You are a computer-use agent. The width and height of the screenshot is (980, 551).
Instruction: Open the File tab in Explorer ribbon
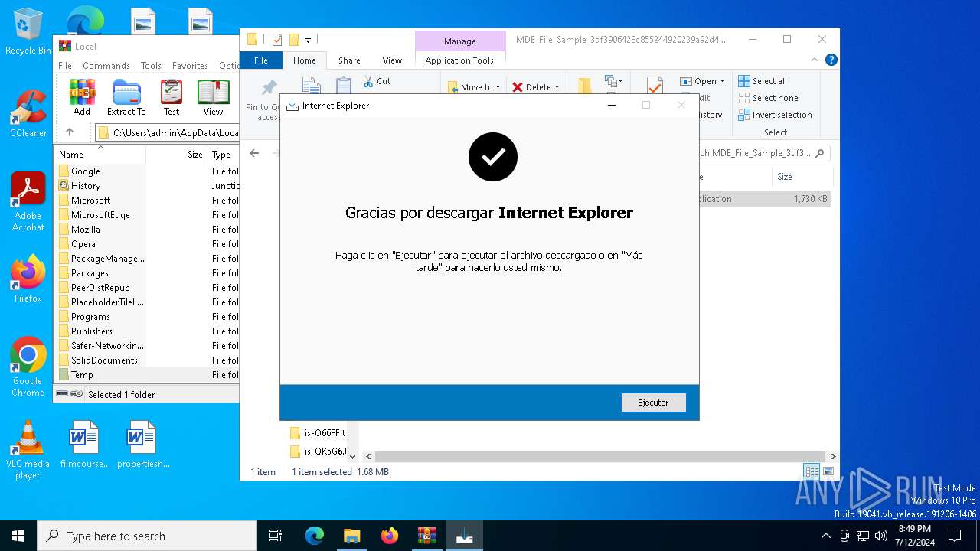(261, 60)
